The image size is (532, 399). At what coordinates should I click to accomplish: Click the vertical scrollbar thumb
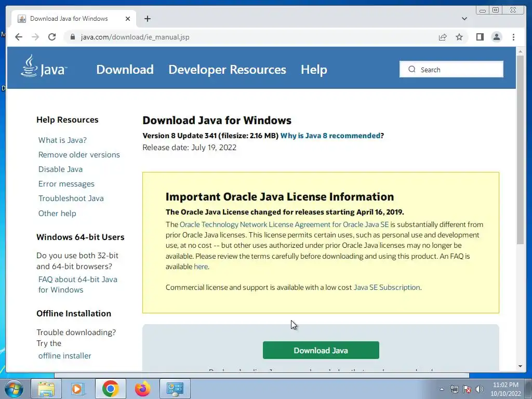520,149
